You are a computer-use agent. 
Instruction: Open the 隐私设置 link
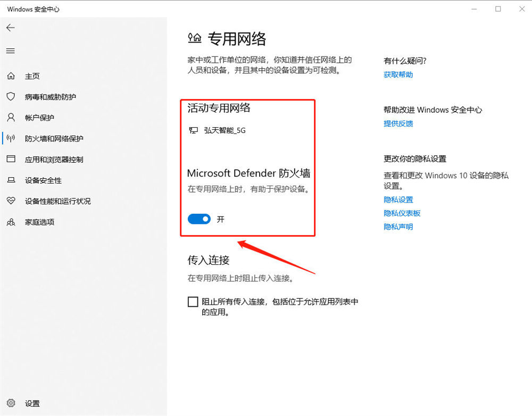[398, 199]
